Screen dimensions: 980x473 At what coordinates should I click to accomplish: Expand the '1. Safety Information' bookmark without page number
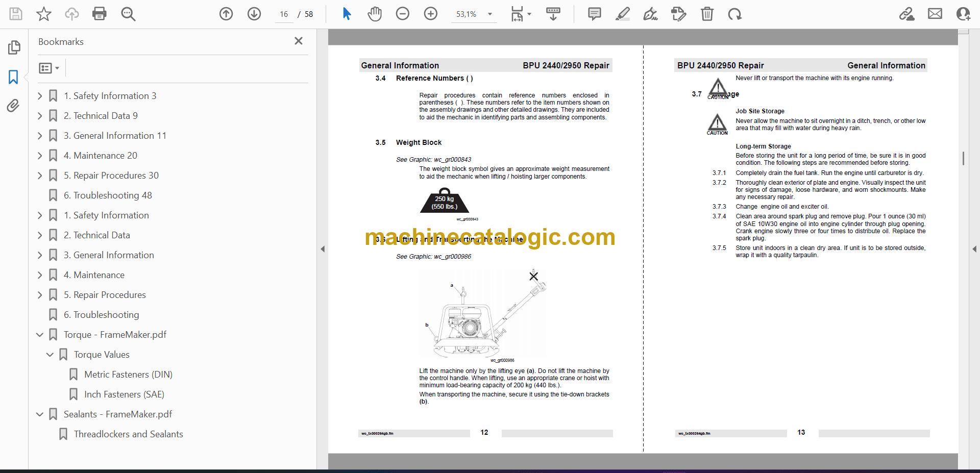pyautogui.click(x=40, y=215)
